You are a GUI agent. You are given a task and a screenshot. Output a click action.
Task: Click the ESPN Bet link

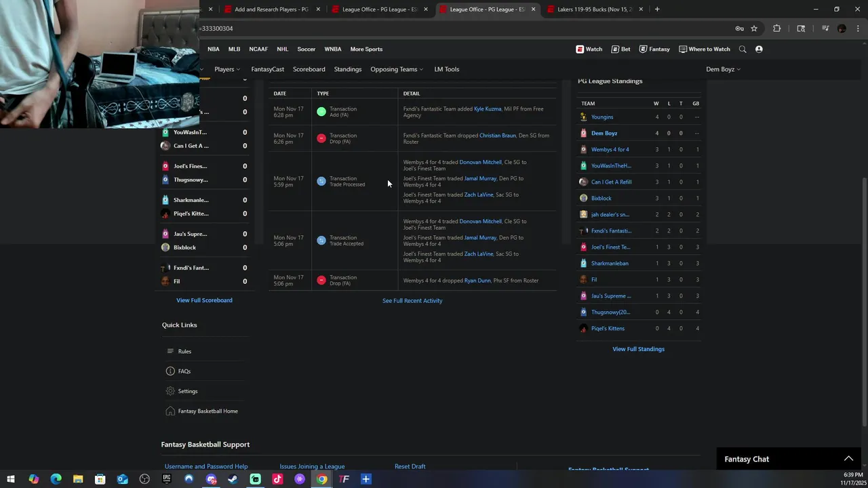[620, 49]
